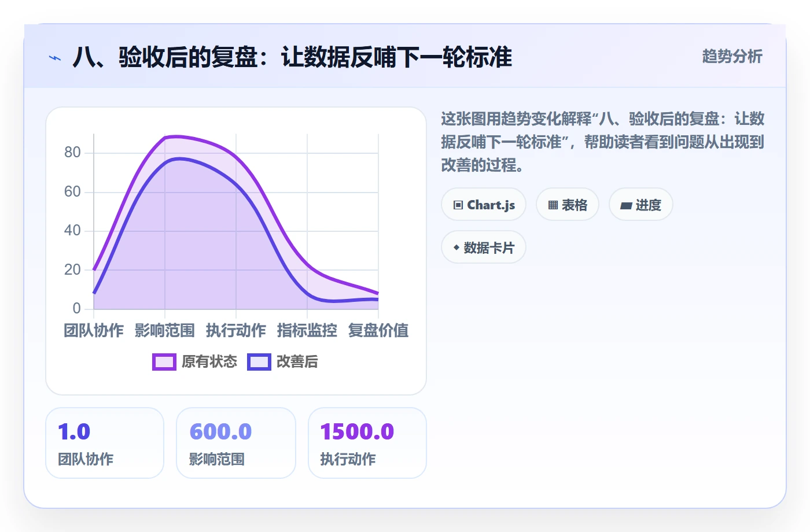810x532 pixels.
Task: Click the 40 y-axis tick label
Action: point(72,230)
